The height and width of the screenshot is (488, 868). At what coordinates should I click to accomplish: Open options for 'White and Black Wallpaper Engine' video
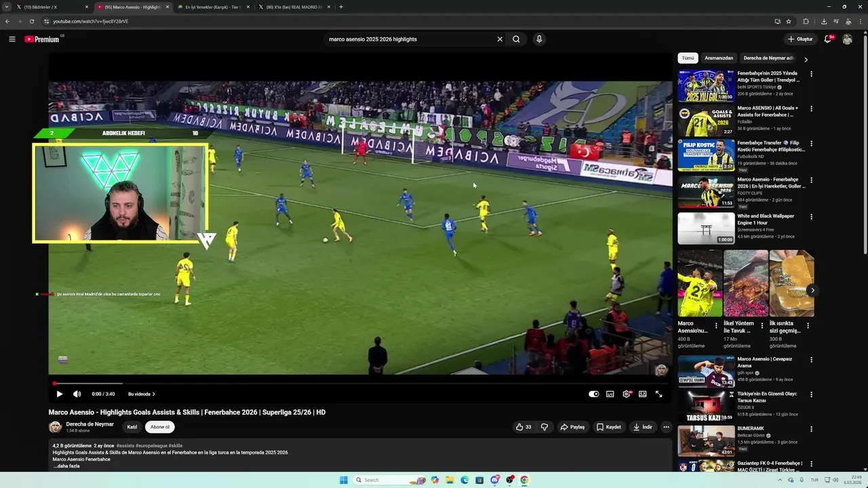click(x=811, y=217)
